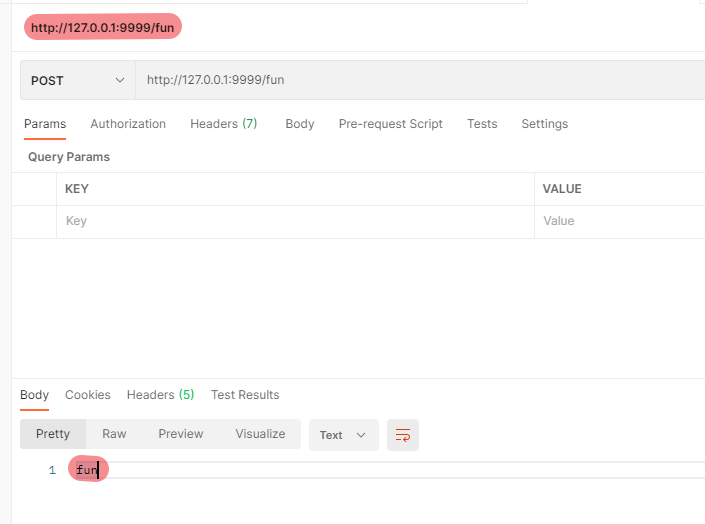705x524 pixels.
Task: Click the response text fun
Action: point(87,470)
